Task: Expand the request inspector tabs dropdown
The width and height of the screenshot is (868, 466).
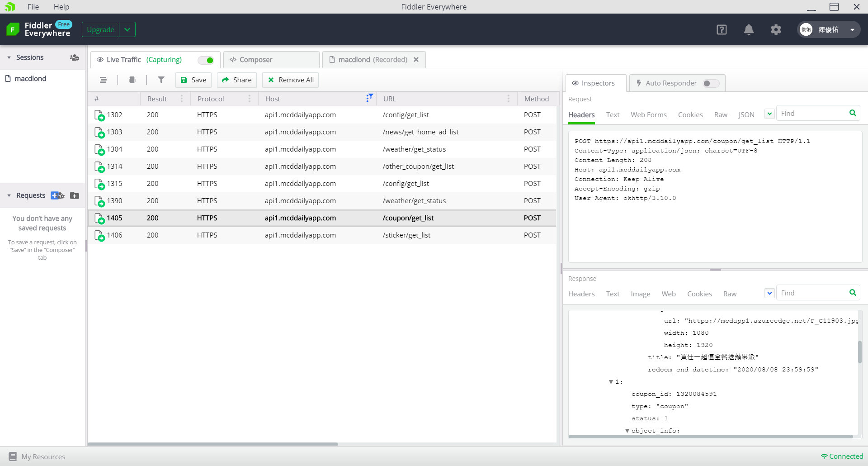Action: click(769, 114)
